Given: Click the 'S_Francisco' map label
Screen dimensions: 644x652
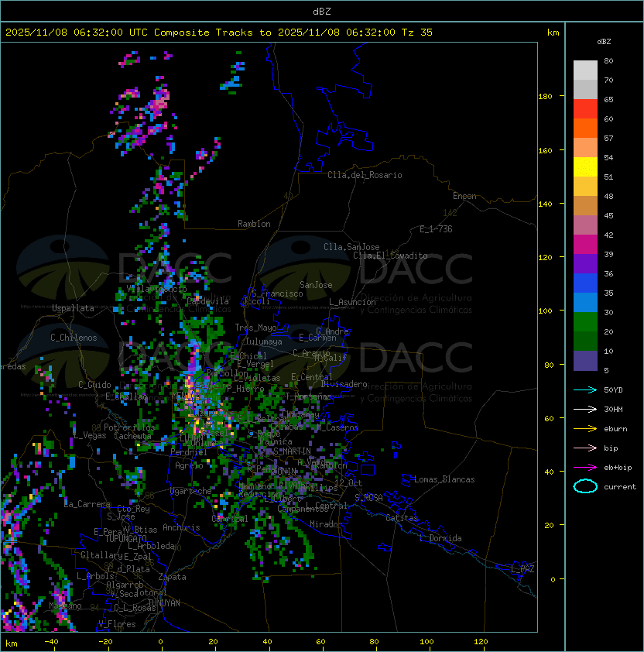Looking at the screenshot, I should (x=277, y=293).
